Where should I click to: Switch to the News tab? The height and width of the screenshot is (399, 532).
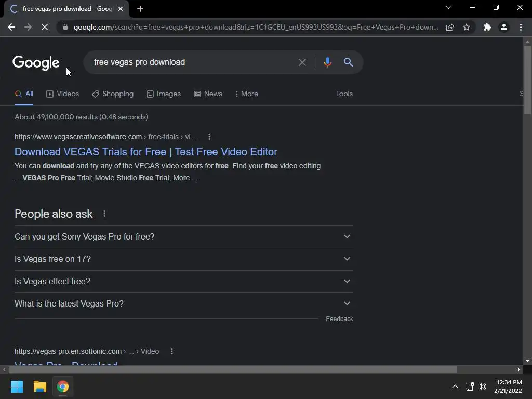point(208,94)
